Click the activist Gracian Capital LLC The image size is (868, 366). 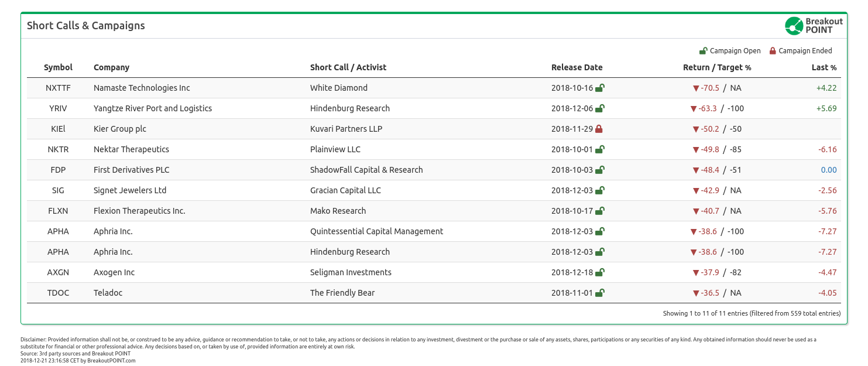pos(345,190)
